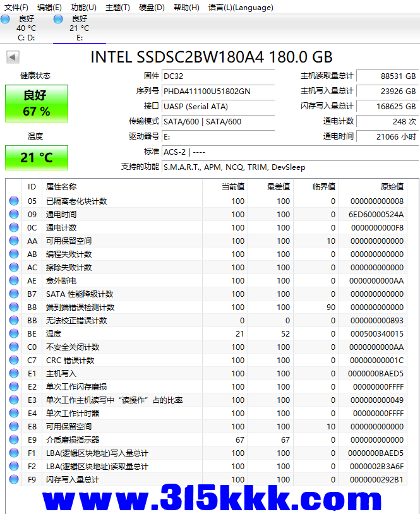
Task: Click status orb of attribute E8 可用保留空间
Action: coord(14,426)
